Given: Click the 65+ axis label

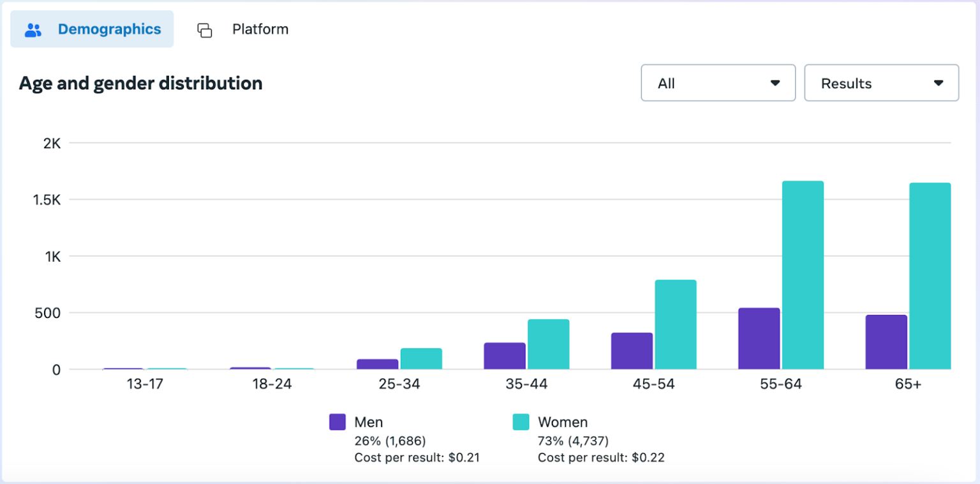Looking at the screenshot, I should coord(908,384).
